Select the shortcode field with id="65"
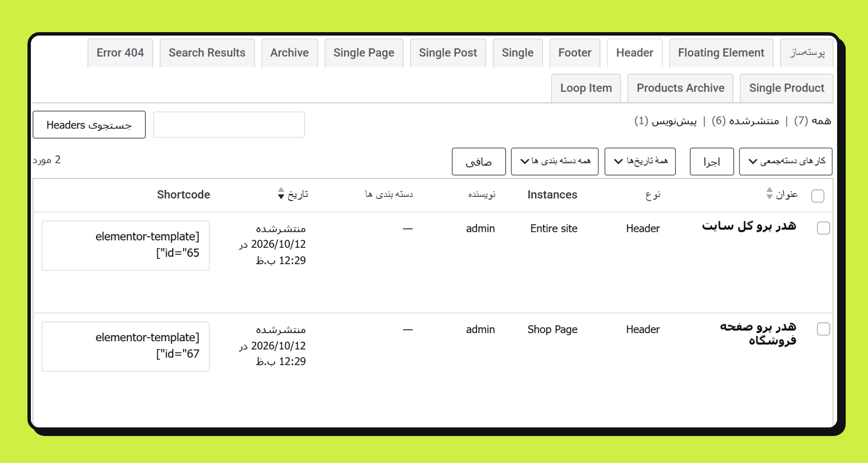Image resolution: width=868 pixels, height=463 pixels. (126, 245)
